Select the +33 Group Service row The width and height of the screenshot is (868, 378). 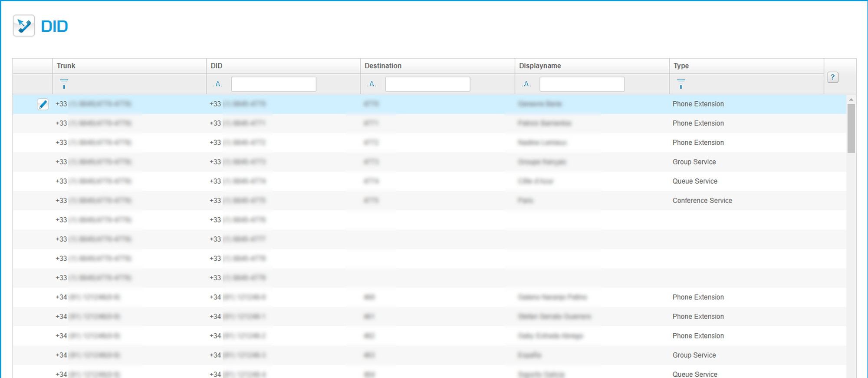pos(694,162)
